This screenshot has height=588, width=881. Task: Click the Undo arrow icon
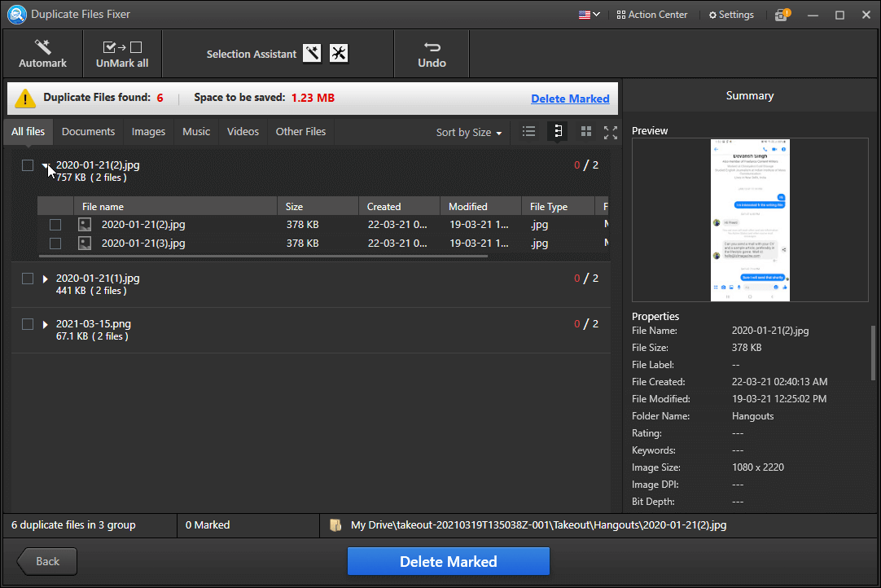432,47
